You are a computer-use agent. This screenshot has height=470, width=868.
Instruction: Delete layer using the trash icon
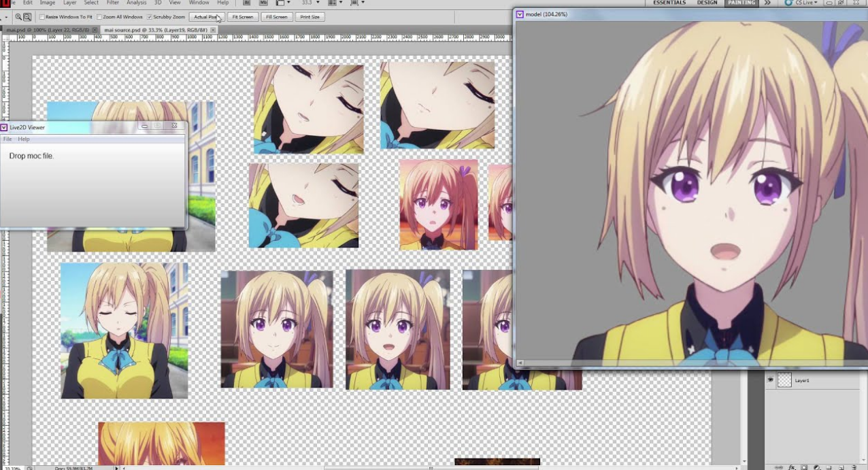tap(855, 467)
